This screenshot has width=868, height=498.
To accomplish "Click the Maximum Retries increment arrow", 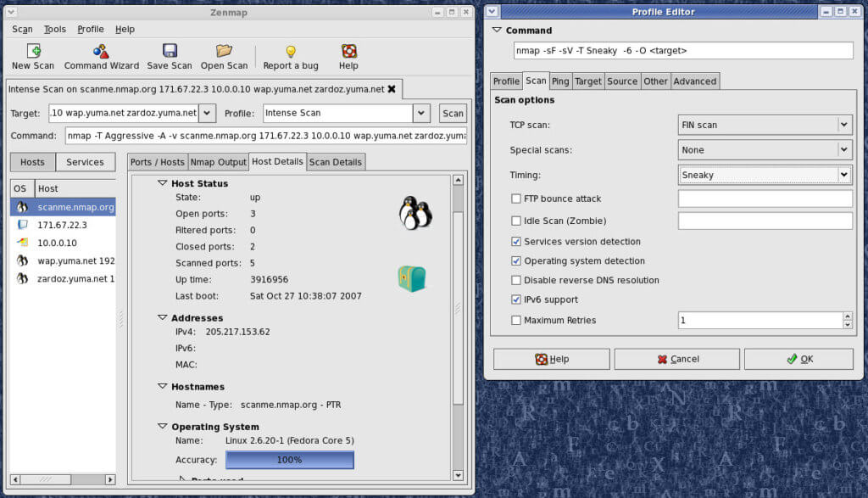I will click(x=848, y=316).
